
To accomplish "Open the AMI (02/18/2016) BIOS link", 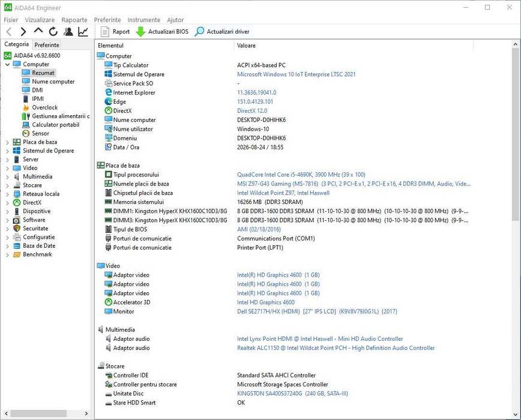I will (259, 229).
